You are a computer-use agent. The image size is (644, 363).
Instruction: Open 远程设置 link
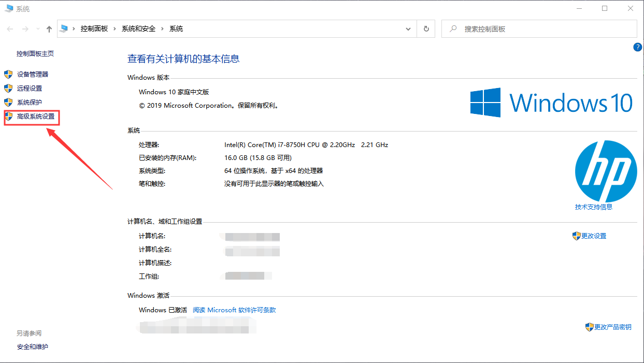coord(30,89)
